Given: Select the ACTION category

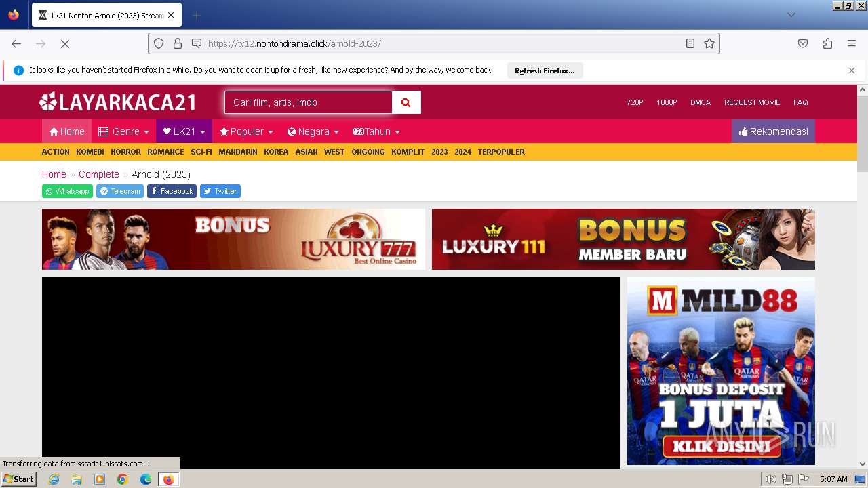Looking at the screenshot, I should (56, 152).
